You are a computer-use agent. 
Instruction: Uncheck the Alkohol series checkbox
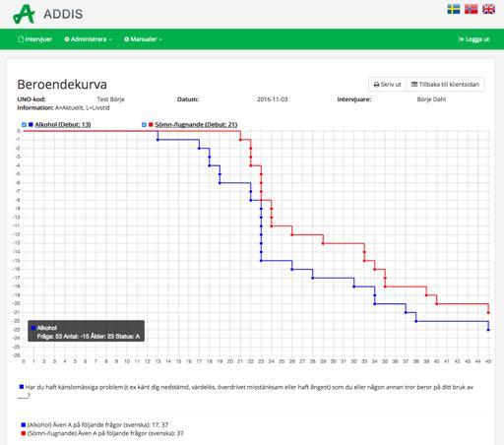[24, 125]
